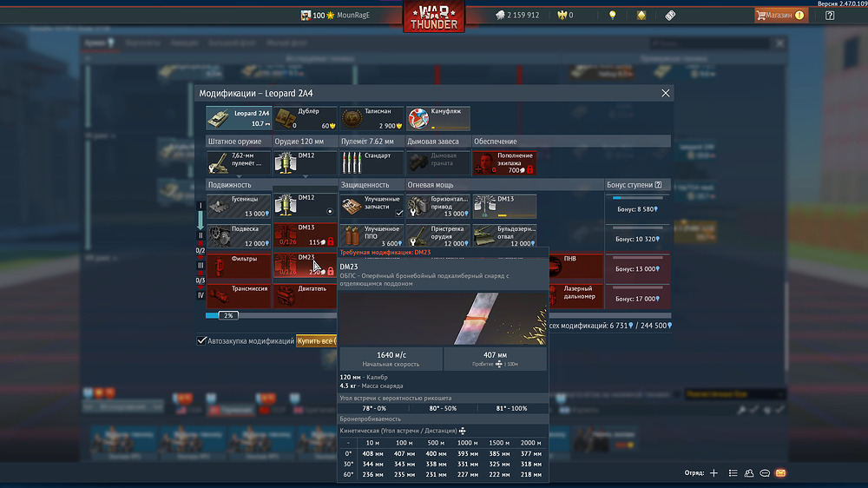The width and height of the screenshot is (868, 488).
Task: Add a squad member with plus icon
Action: click(x=713, y=473)
